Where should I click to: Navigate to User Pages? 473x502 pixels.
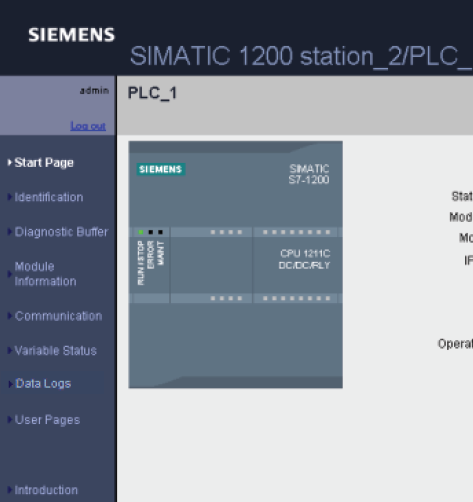(x=47, y=420)
